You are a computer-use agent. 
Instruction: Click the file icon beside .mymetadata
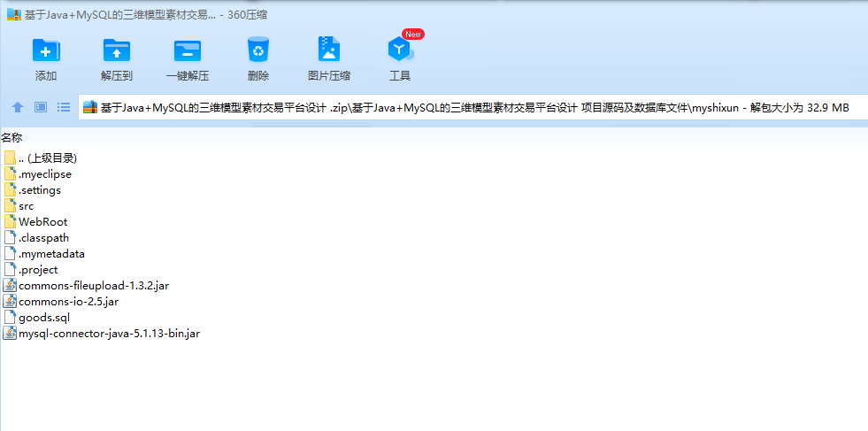point(10,254)
